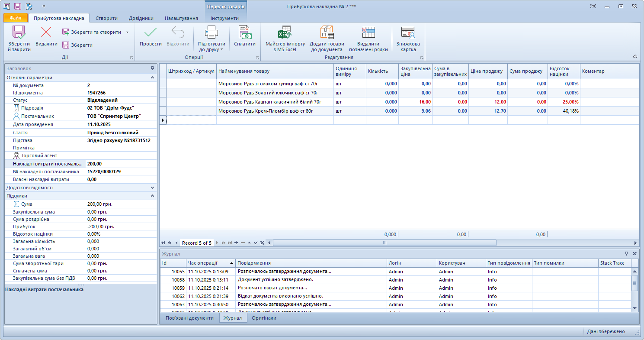Click the 'Сплатити' payment icon
This screenshot has width=644, height=340.
[x=244, y=33]
